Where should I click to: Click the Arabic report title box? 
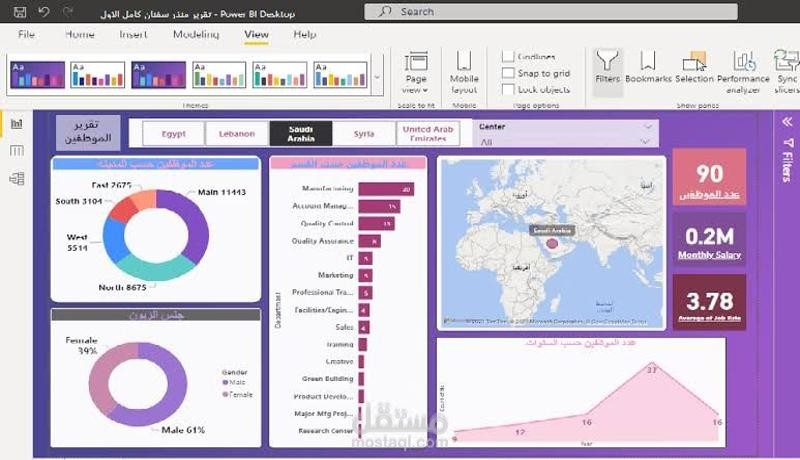click(88, 132)
